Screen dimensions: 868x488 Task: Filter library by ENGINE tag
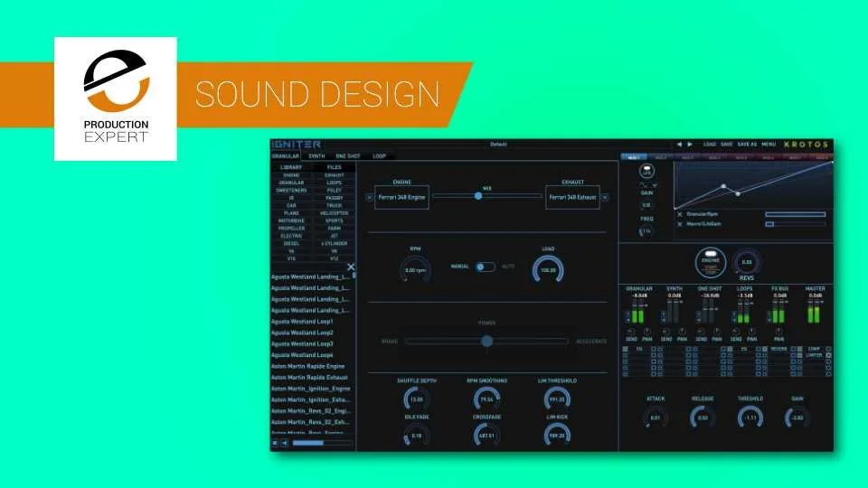click(291, 175)
